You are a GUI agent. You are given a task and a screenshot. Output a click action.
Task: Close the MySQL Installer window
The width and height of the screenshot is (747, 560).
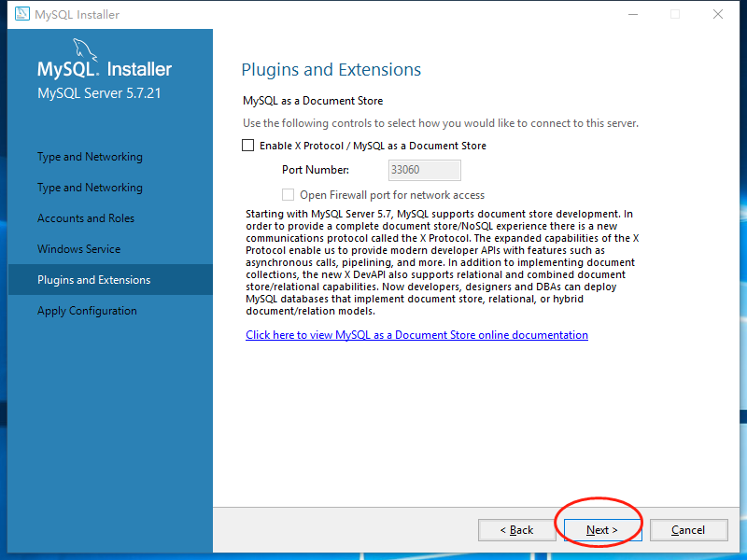coord(718,14)
